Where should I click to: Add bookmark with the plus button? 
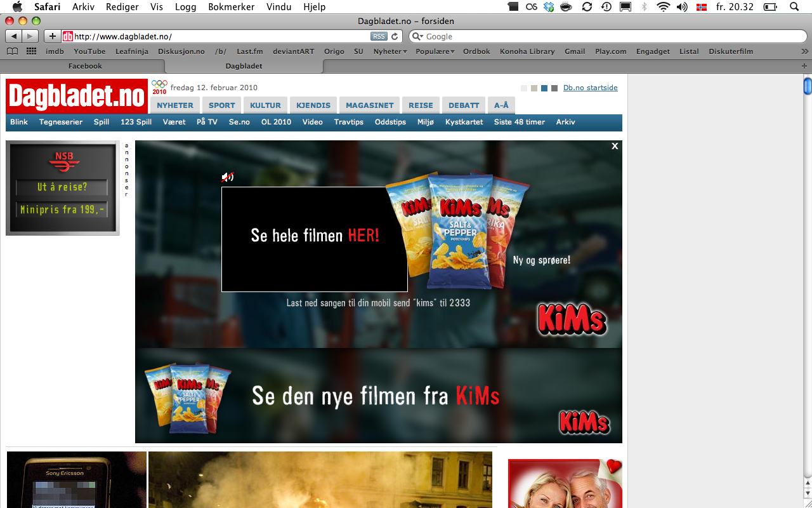click(x=52, y=36)
